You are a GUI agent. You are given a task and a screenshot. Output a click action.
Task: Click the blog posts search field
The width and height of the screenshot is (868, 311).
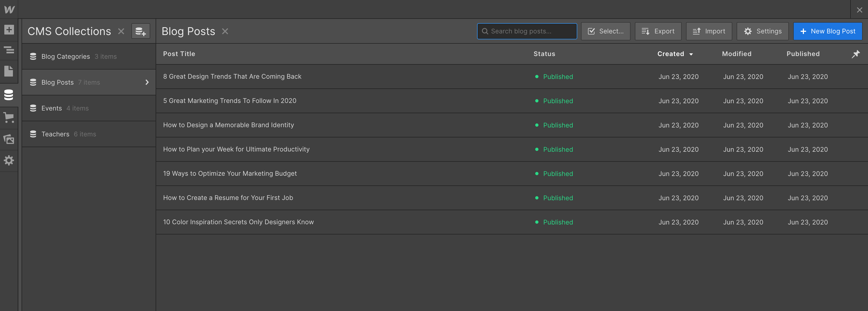tap(527, 31)
